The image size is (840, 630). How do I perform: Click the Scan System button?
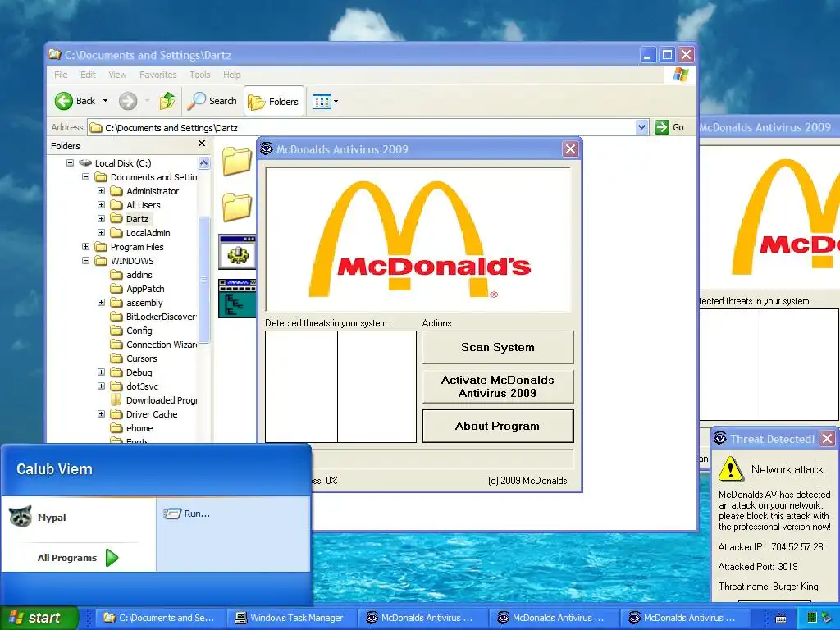[498, 347]
